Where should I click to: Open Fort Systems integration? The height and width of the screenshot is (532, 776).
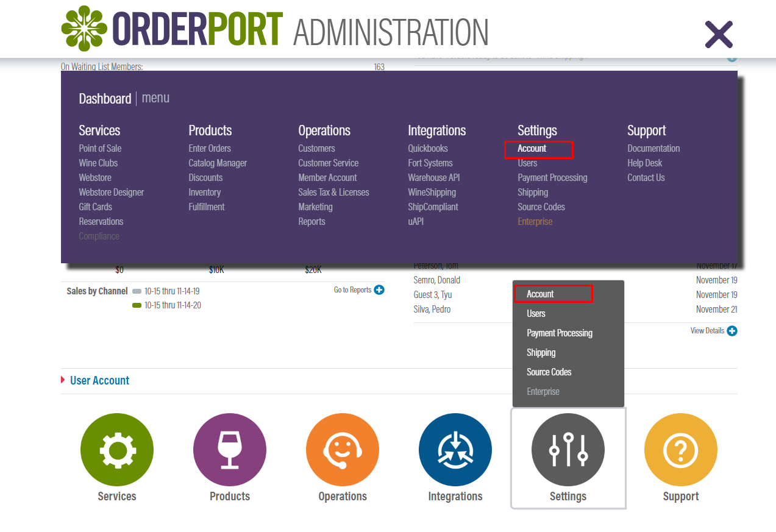430,163
